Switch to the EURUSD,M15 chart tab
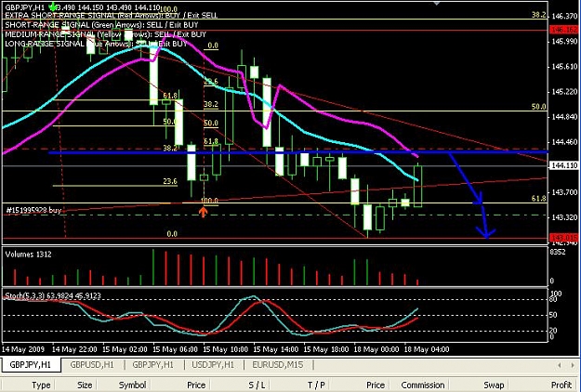581x392 pixels. (x=278, y=365)
